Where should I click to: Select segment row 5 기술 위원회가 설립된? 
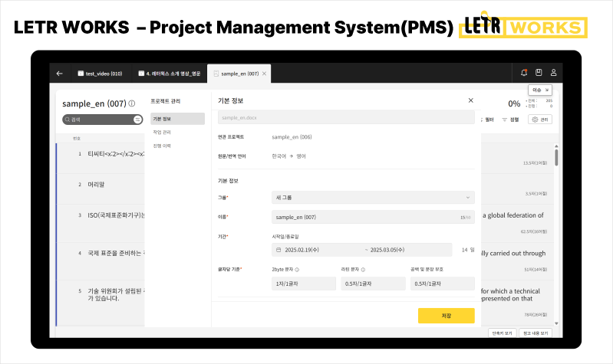pyautogui.click(x=101, y=303)
